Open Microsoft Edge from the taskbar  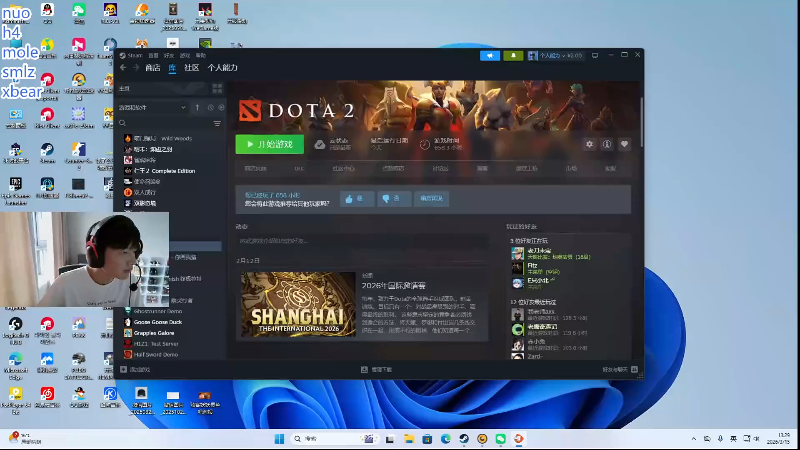[445, 439]
